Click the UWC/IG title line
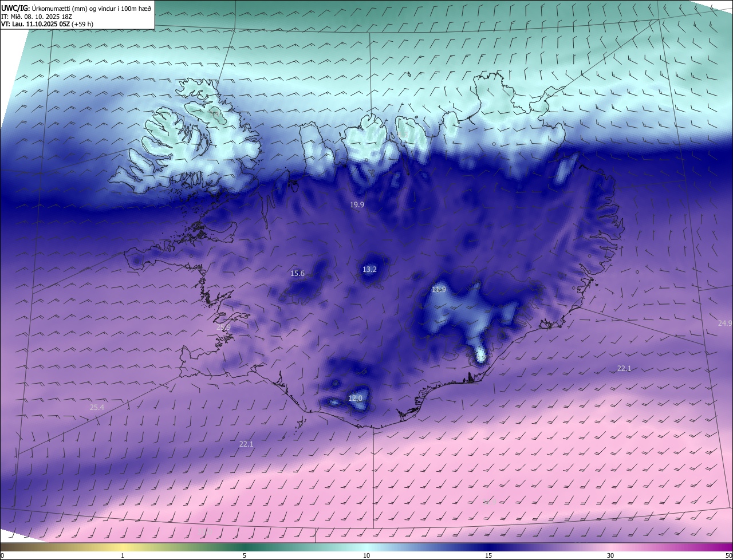Screen dimensions: 733x560 [x=76, y=8]
